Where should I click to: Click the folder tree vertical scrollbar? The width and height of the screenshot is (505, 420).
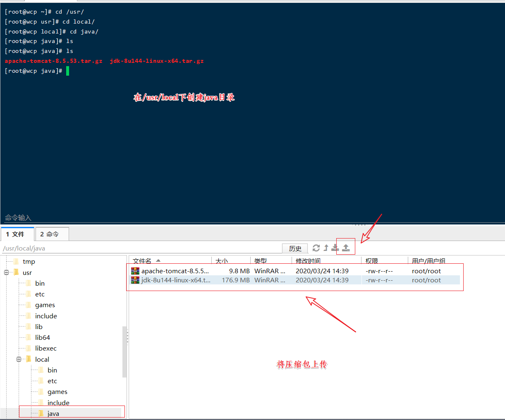pos(124,351)
